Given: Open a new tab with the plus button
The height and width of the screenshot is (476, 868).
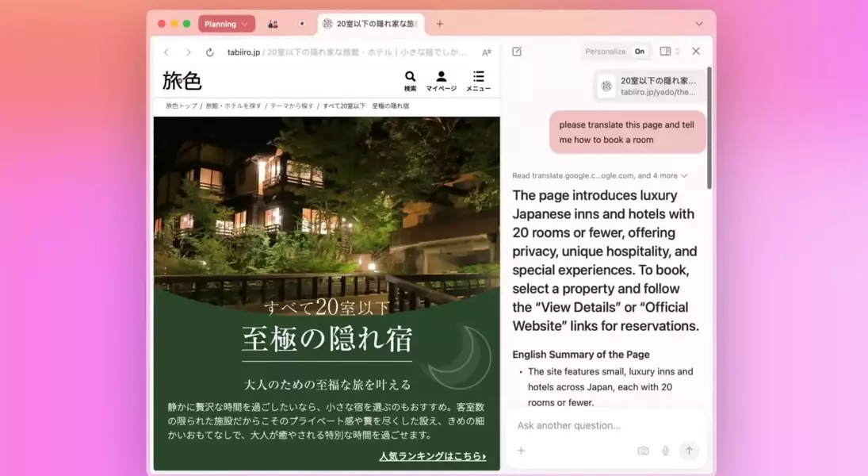Looking at the screenshot, I should pyautogui.click(x=439, y=24).
